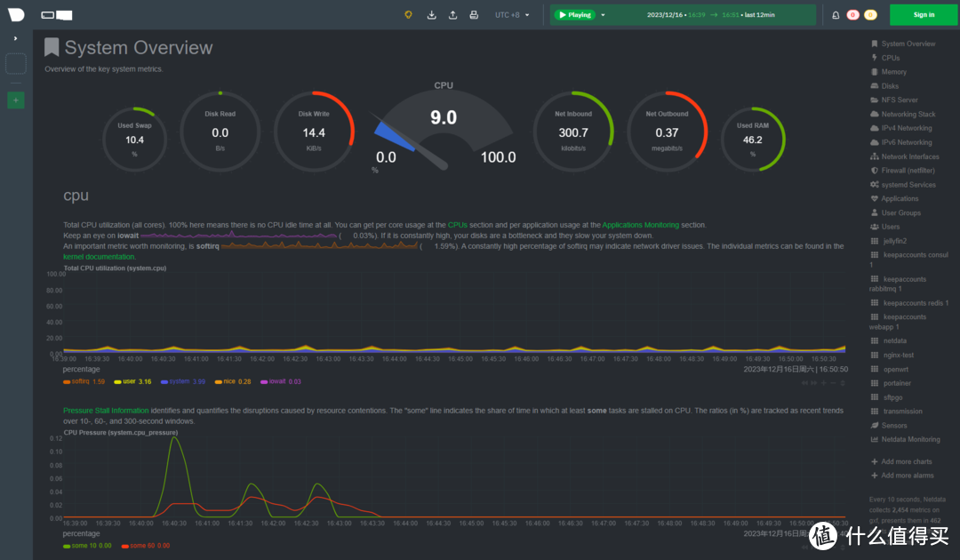Toggle the Playing play/pause button
Screen dimensions: 960x560
coord(575,15)
